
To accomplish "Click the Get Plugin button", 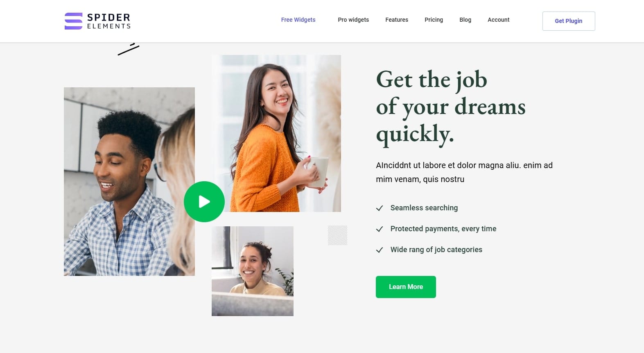I will tap(569, 21).
